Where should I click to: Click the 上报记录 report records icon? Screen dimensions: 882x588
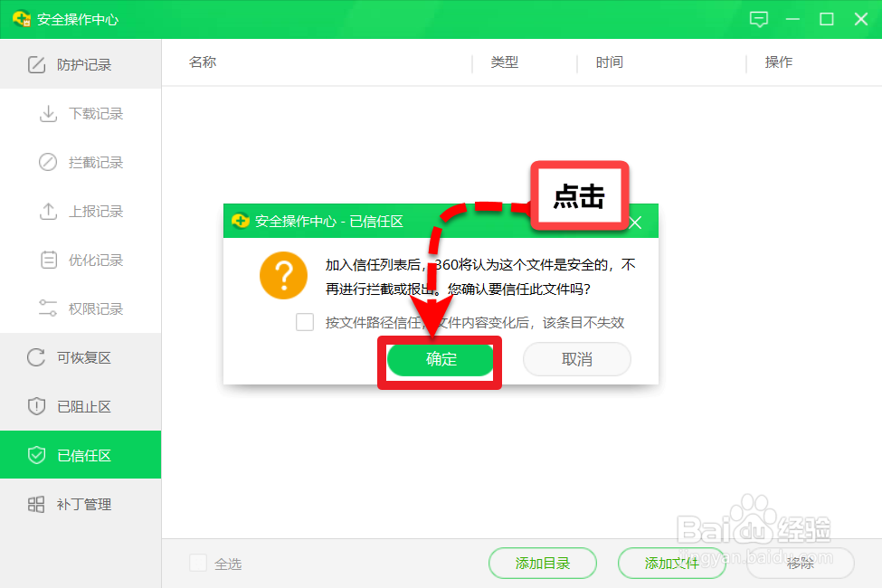pos(47,211)
